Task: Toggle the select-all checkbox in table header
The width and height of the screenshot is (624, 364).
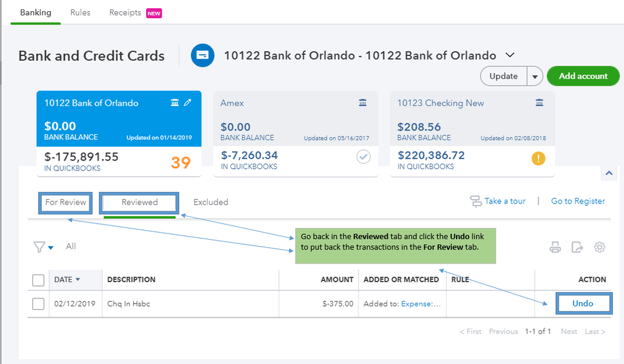Action: [38, 280]
